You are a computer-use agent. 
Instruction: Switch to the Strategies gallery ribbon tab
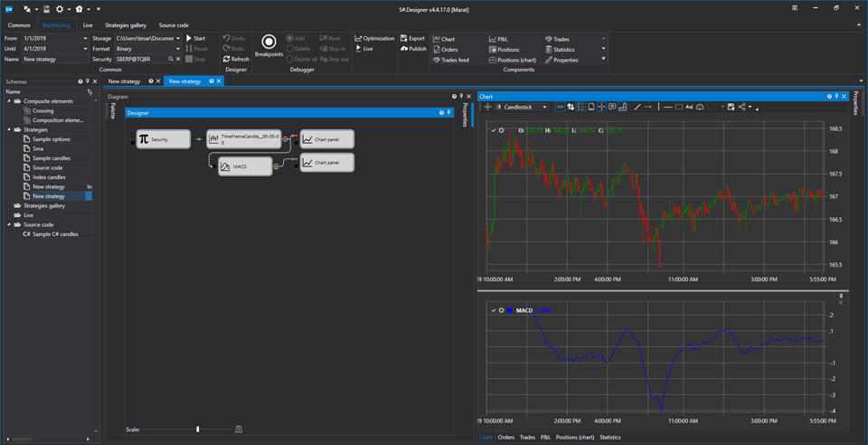pyautogui.click(x=126, y=25)
